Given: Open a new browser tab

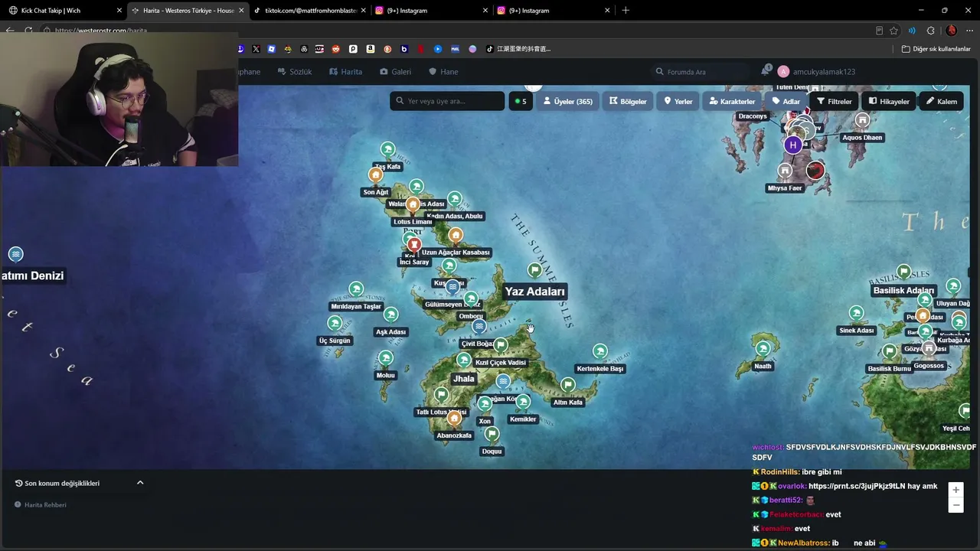Looking at the screenshot, I should pos(626,11).
